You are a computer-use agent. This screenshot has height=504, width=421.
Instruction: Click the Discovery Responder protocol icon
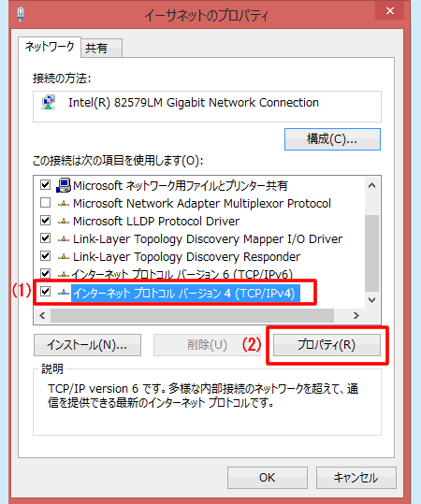(64, 257)
